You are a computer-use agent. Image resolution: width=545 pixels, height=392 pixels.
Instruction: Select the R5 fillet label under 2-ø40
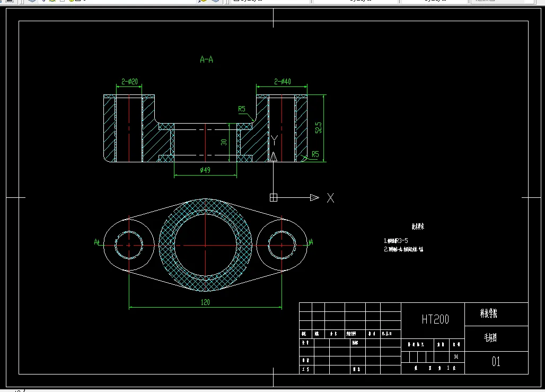(x=242, y=109)
